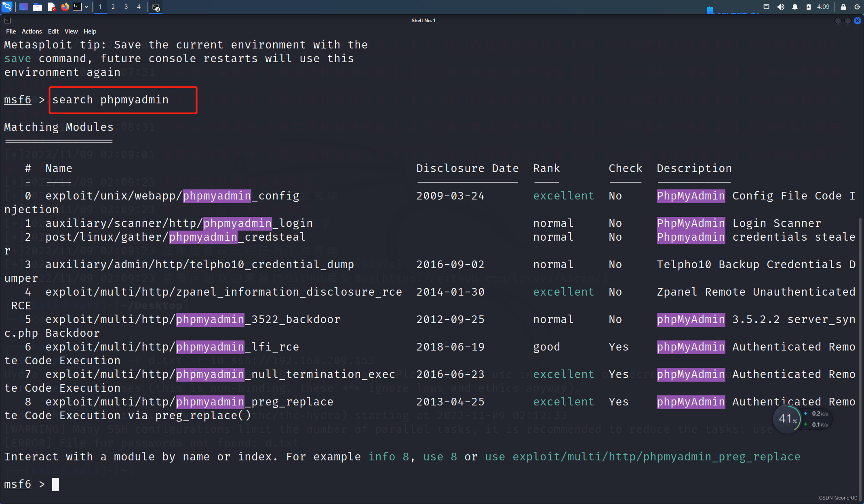864x504 pixels.
Task: Click 'excellent' rank for zpanel module
Action: click(x=563, y=292)
